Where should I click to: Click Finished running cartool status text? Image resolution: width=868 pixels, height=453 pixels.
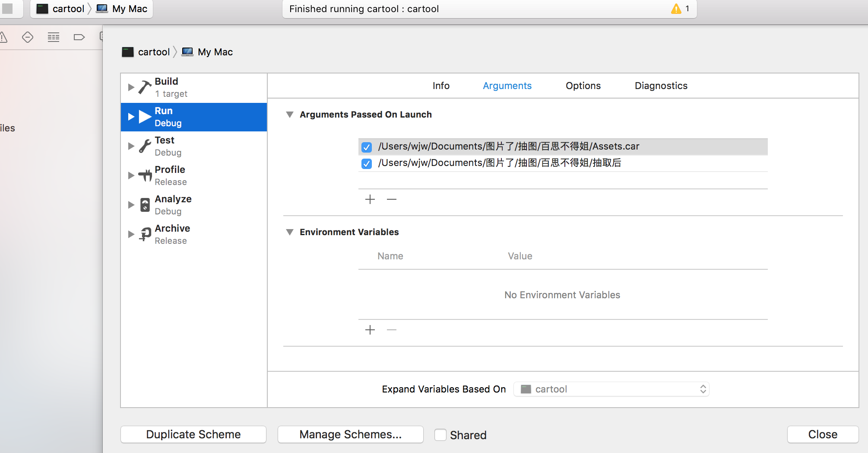coord(364,9)
